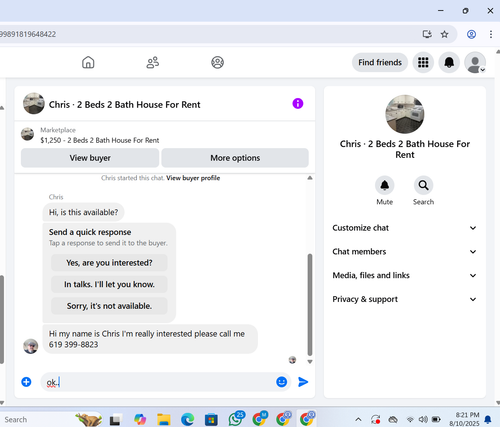Click the install app icon in address bar

(427, 34)
